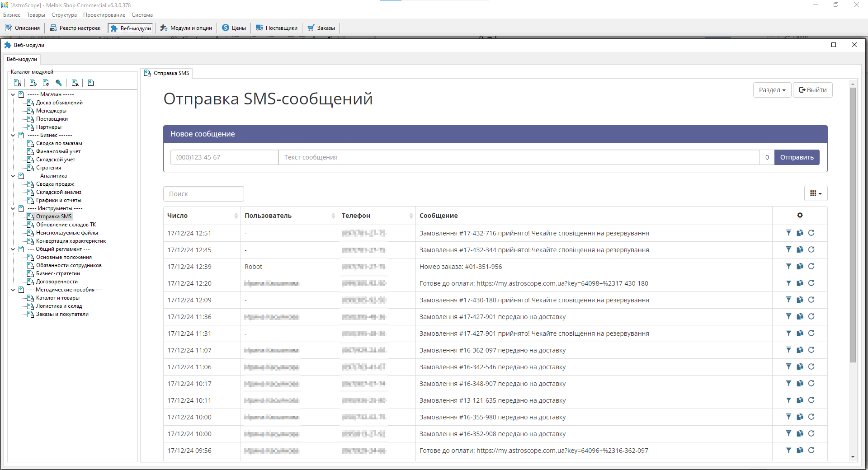Open Цены from the main toolbar
Screen dimensions: 868x470
(x=234, y=28)
